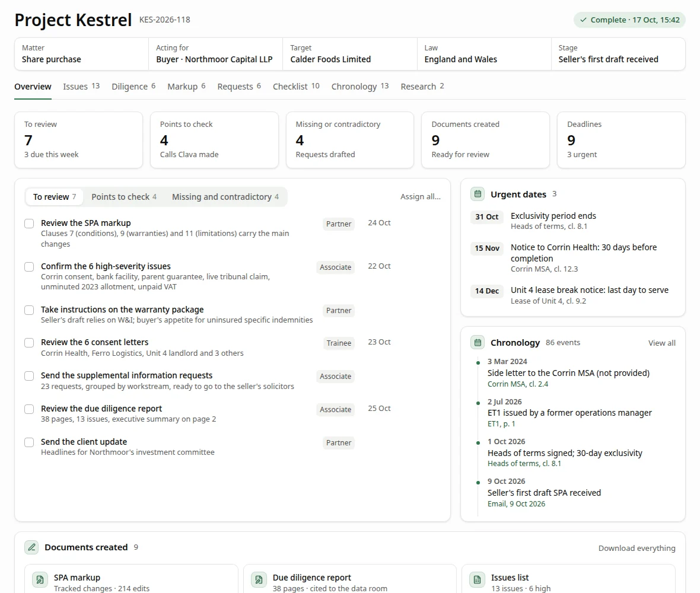The width and height of the screenshot is (700, 593).
Task: Click the 14 Dec date chip
Action: coord(486,291)
